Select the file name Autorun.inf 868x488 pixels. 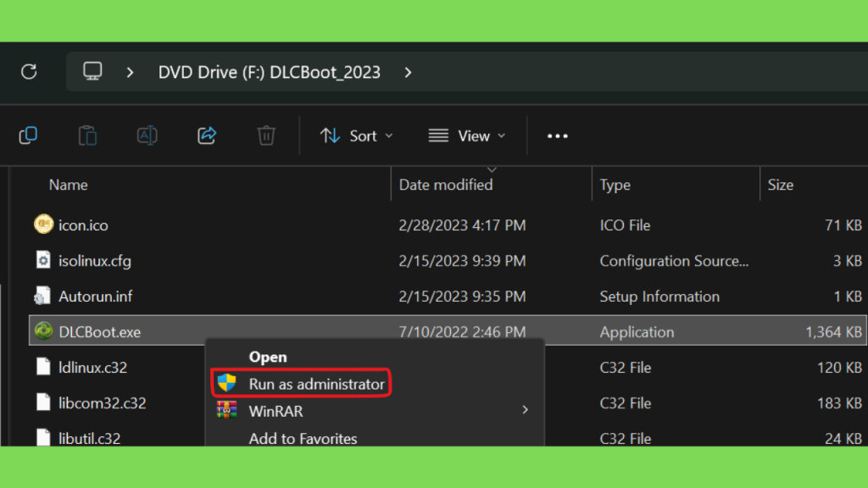(x=95, y=297)
